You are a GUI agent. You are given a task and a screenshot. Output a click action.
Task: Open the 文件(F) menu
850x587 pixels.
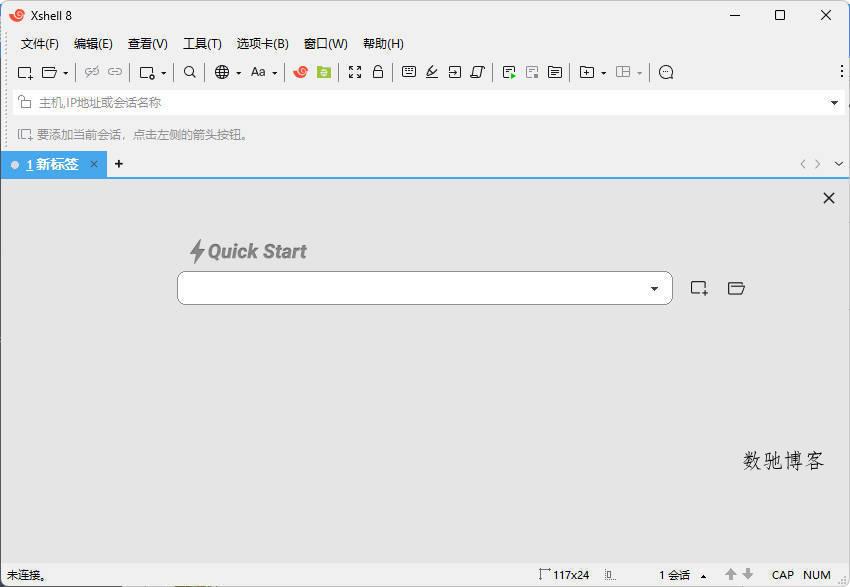click(x=40, y=43)
